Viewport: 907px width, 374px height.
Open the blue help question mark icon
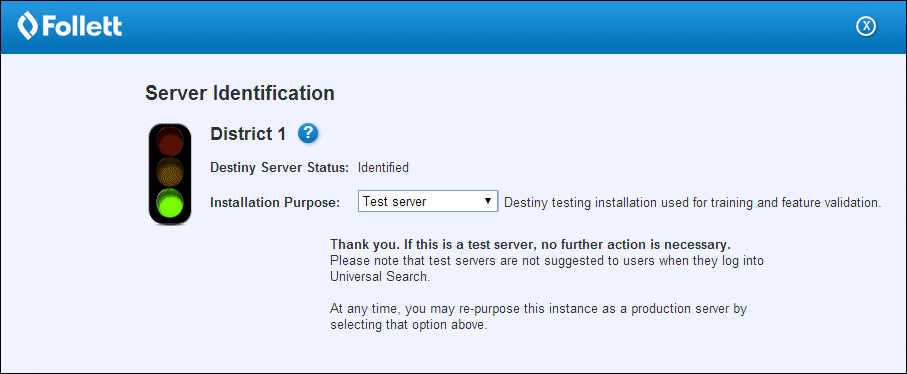(x=308, y=134)
